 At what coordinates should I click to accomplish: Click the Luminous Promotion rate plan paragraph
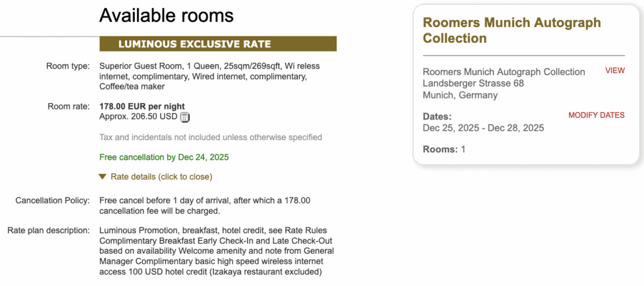click(217, 251)
